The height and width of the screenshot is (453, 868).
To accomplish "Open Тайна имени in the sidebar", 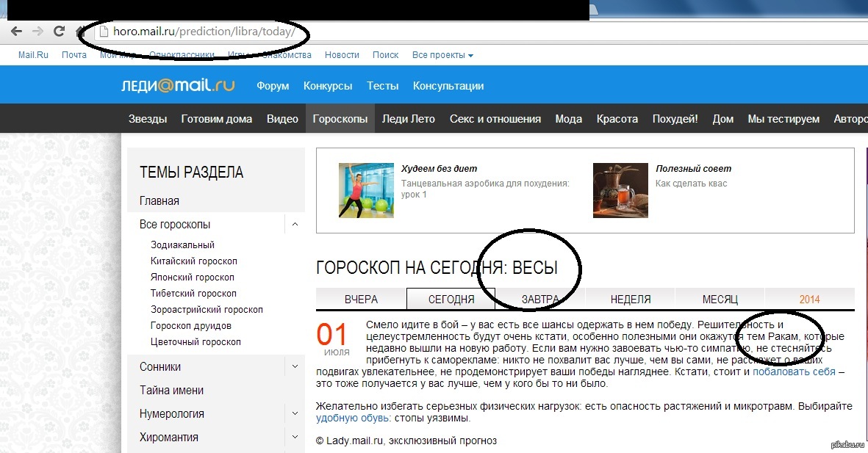I will 171,390.
